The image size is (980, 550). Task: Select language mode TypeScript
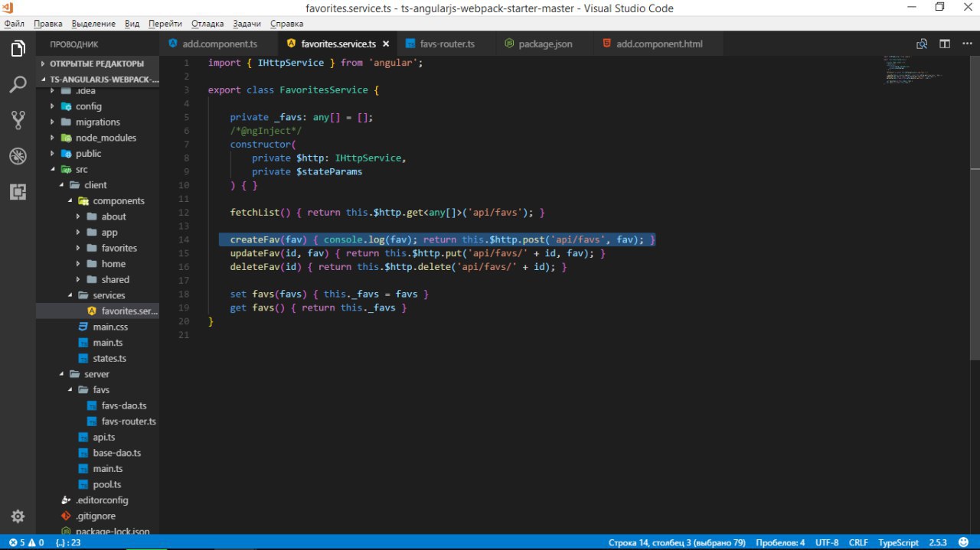(898, 542)
